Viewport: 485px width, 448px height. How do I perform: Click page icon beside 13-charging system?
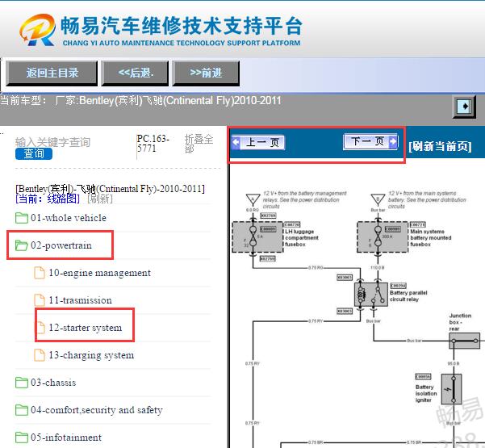(x=40, y=355)
